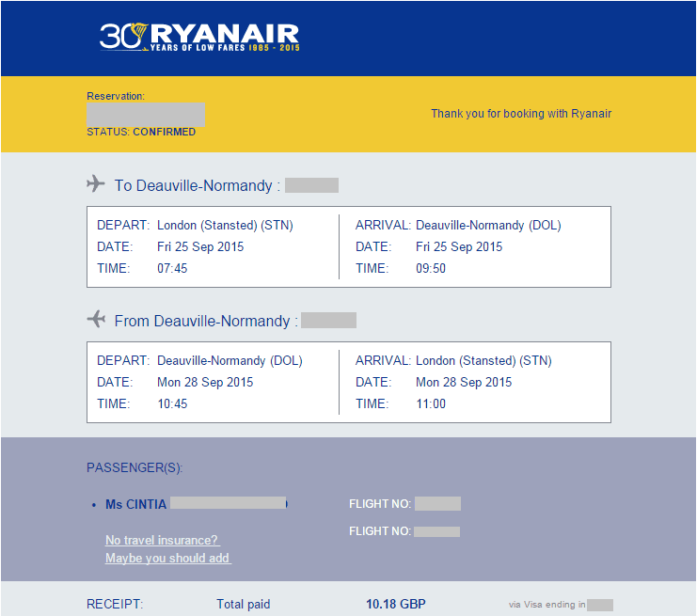The width and height of the screenshot is (697, 616).
Task: Click the 'Reservation:' label
Action: 116,96
